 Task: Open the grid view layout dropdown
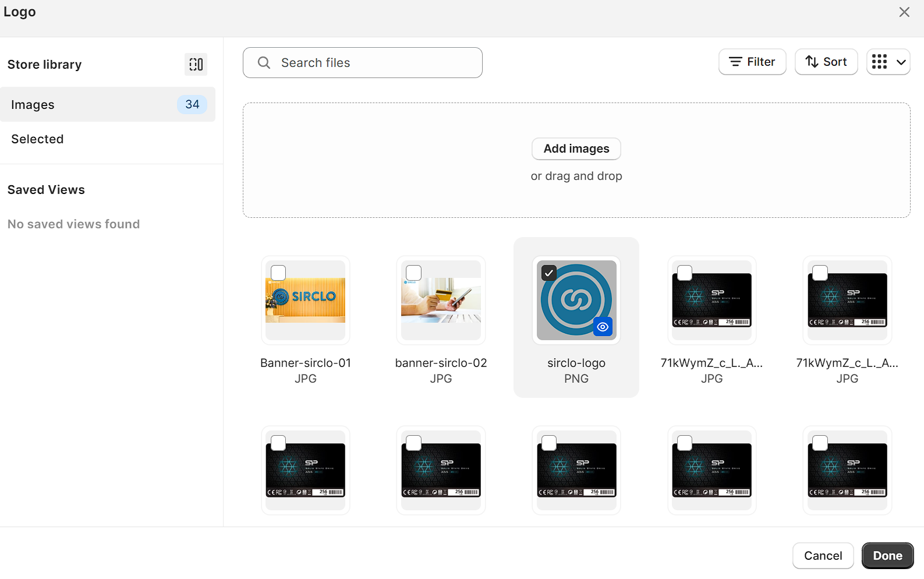888,62
